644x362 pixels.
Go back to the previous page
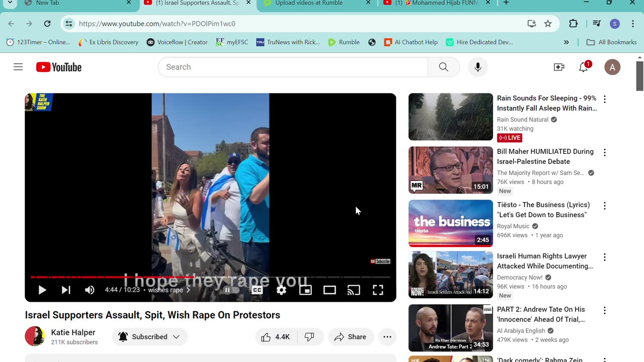11,24
